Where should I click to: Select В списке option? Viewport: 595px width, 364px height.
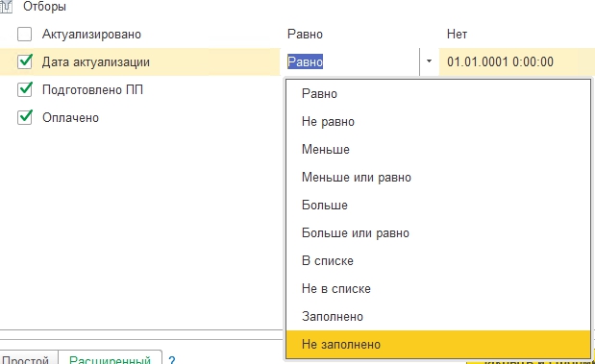pos(438,261)
